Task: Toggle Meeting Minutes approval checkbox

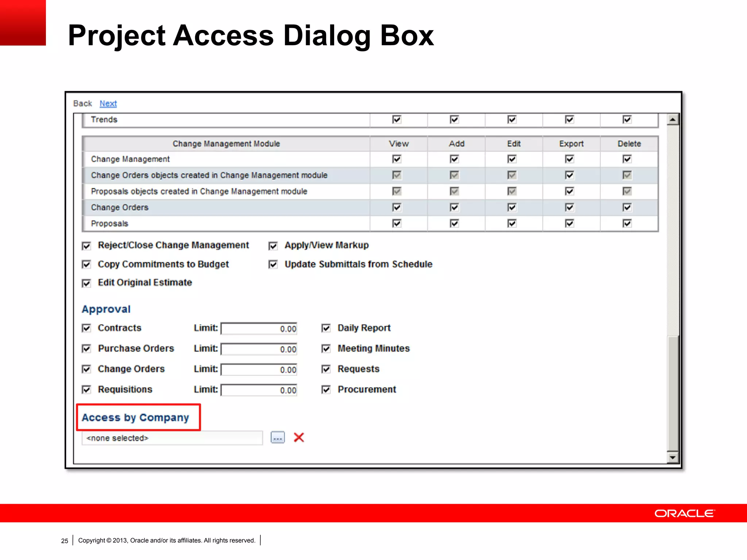Action: tap(326, 349)
